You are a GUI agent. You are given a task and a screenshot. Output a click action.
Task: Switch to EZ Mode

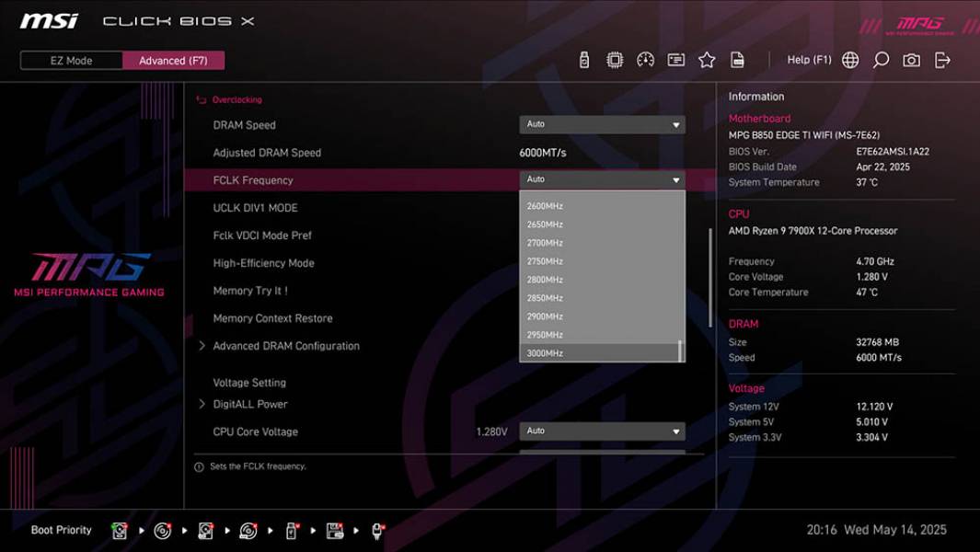pyautogui.click(x=71, y=61)
